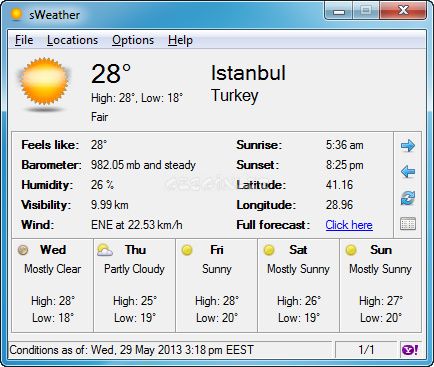Toggle forecast panel with the calendar icon
This screenshot has height=367, width=434.
pos(408,224)
